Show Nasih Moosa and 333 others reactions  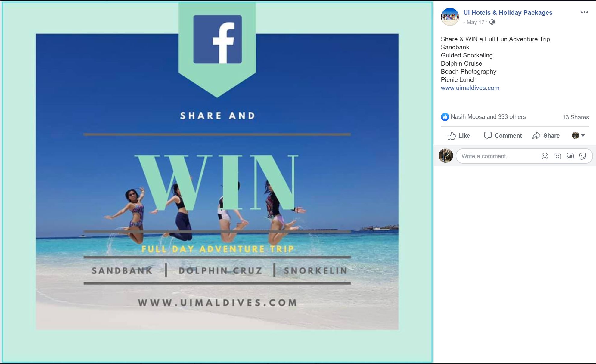[488, 117]
